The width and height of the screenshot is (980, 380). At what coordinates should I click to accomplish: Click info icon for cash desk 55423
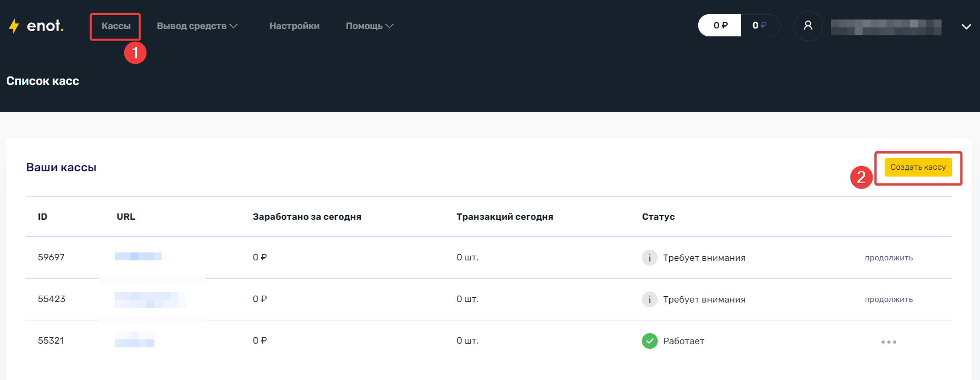pyautogui.click(x=649, y=299)
